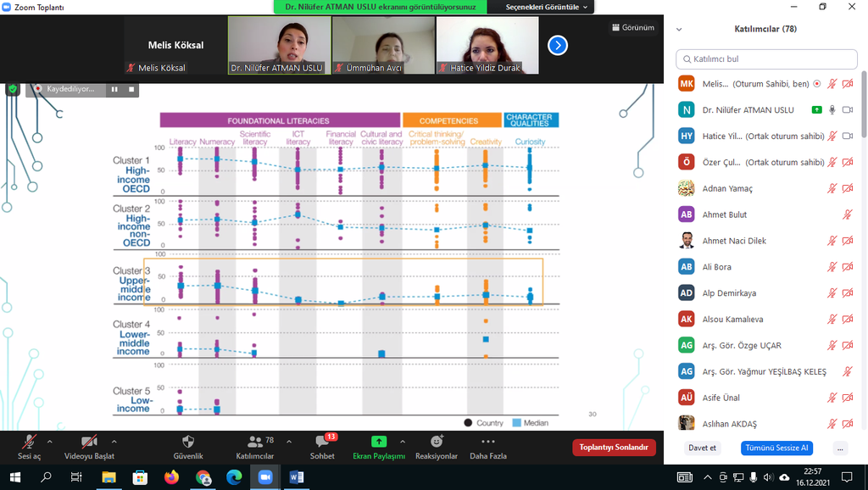Turn on camera with Videoyu Başlat

tap(88, 442)
